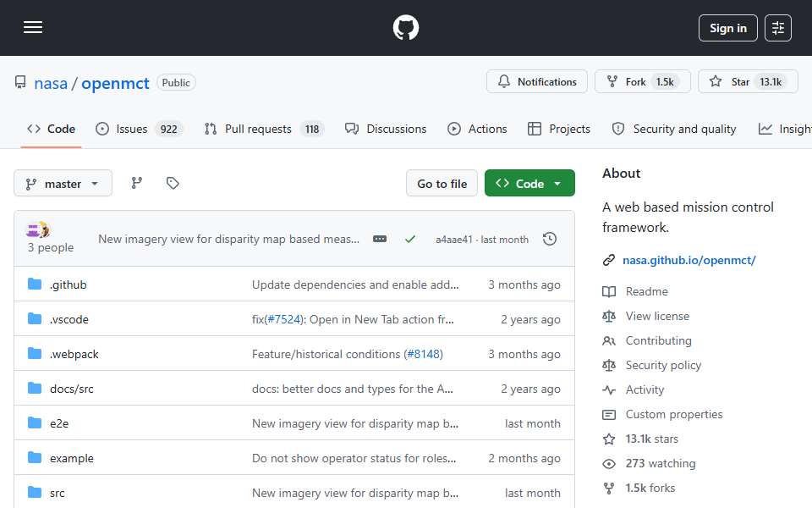The image size is (812, 508).
Task: Click the eye icon beside 273 watching
Action: (609, 463)
